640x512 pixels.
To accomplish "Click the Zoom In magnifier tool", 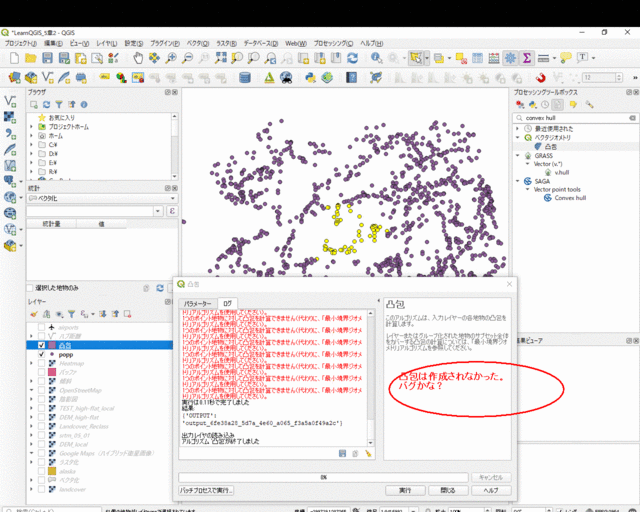I will [171, 58].
